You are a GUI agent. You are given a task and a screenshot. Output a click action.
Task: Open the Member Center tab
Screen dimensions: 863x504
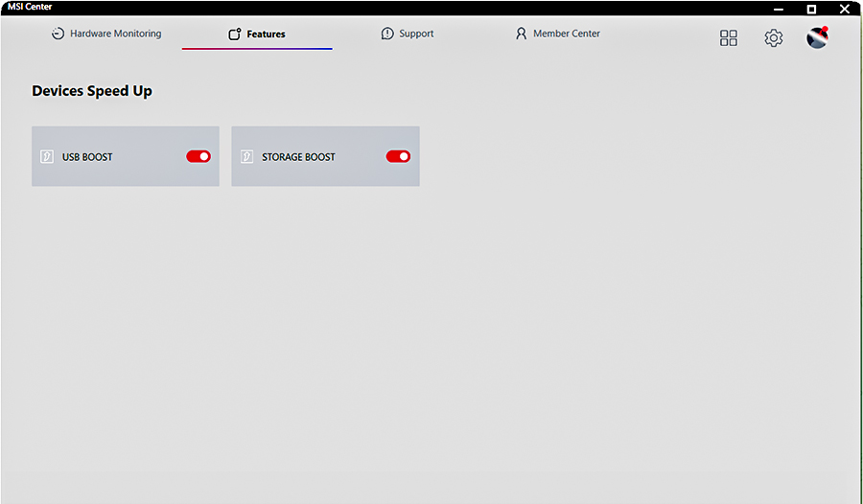click(x=567, y=34)
